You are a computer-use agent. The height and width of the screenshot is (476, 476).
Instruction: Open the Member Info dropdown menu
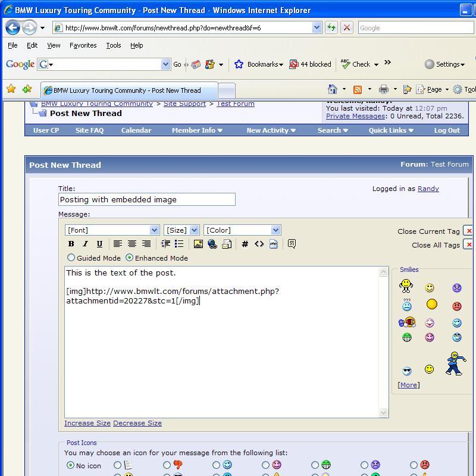click(x=198, y=130)
